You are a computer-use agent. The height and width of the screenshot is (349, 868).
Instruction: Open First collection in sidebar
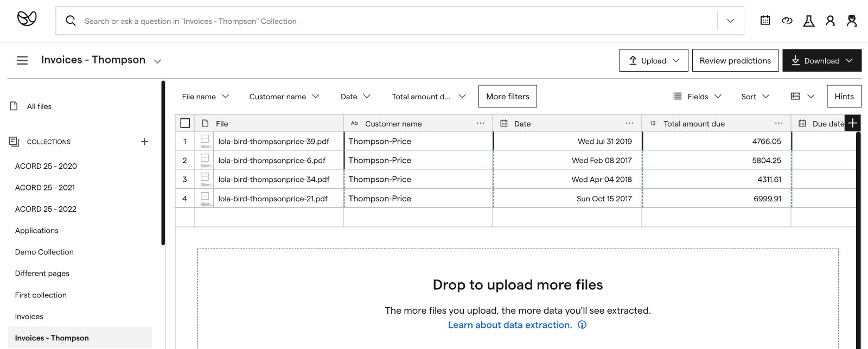coord(41,295)
